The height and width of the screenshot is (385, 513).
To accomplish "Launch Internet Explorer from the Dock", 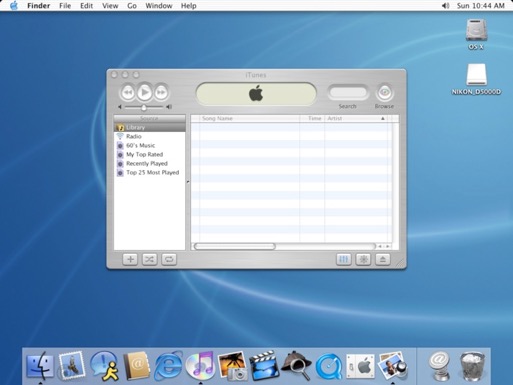I will pos(168,366).
